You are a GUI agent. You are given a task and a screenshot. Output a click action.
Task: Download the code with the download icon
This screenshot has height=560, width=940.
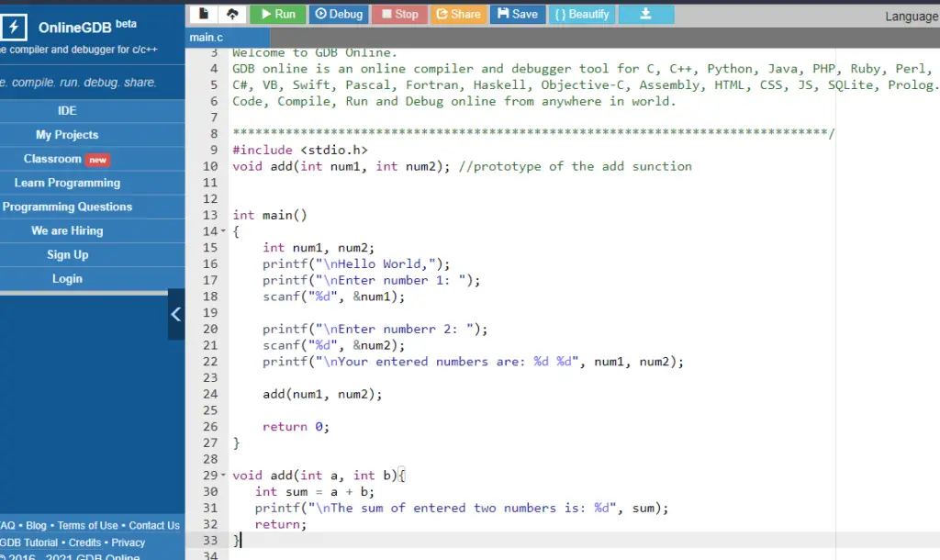646,14
